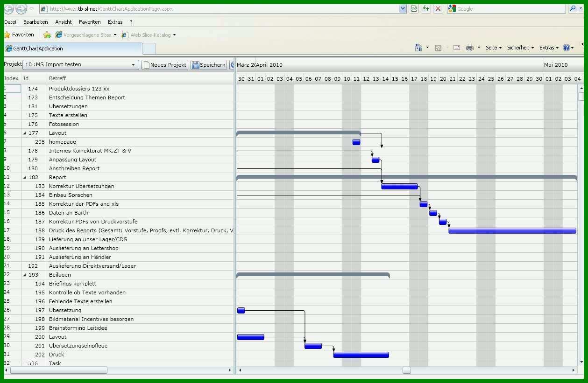The width and height of the screenshot is (588, 383).
Task: Click the RSS feeds icon
Action: coord(438,48)
